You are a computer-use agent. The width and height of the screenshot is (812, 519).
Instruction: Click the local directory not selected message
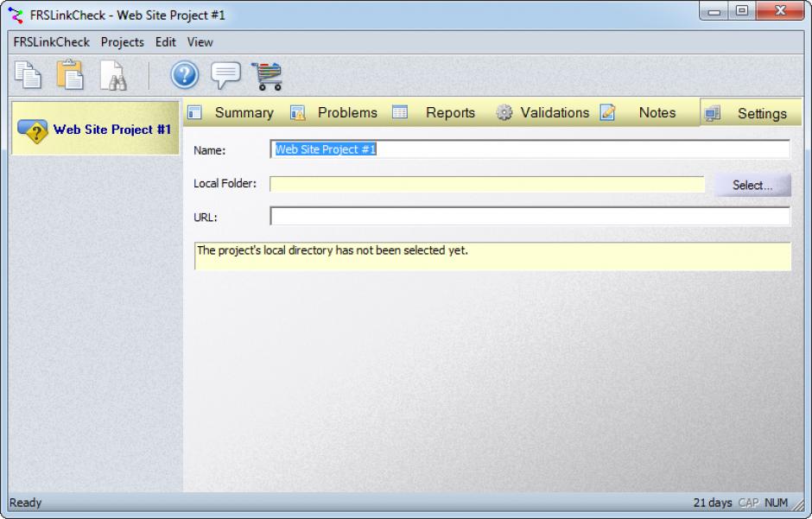[x=492, y=256]
